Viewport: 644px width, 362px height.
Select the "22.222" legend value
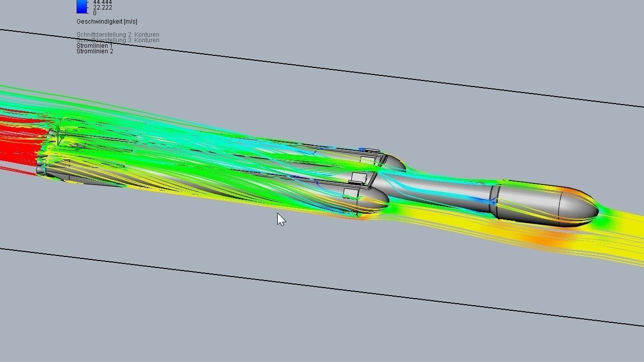(103, 8)
